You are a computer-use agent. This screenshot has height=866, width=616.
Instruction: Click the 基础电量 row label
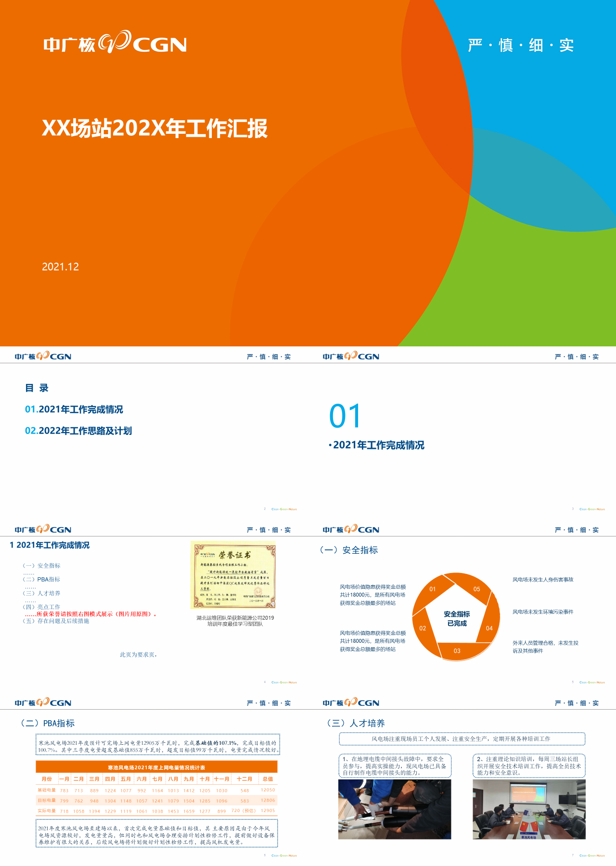pos(47,790)
